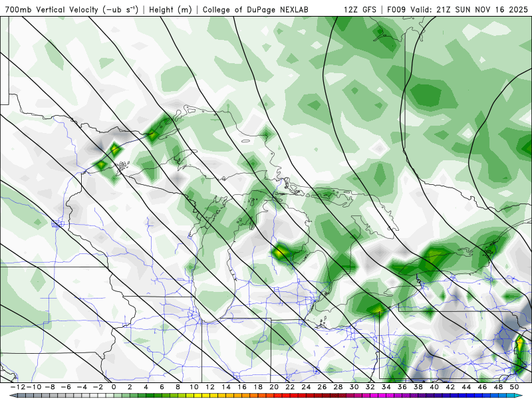Click the '12Z GFS' model run label
This screenshot has width=532, height=399.
tap(360, 9)
